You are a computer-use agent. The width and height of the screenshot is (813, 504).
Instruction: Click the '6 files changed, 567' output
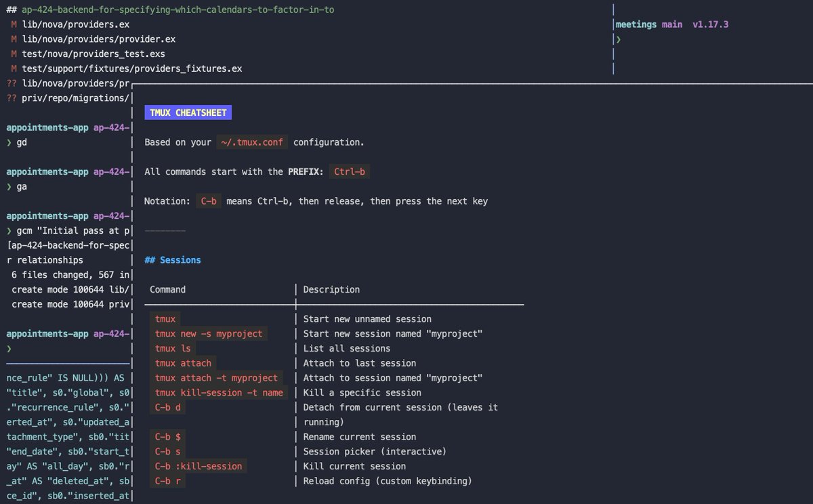coord(70,275)
